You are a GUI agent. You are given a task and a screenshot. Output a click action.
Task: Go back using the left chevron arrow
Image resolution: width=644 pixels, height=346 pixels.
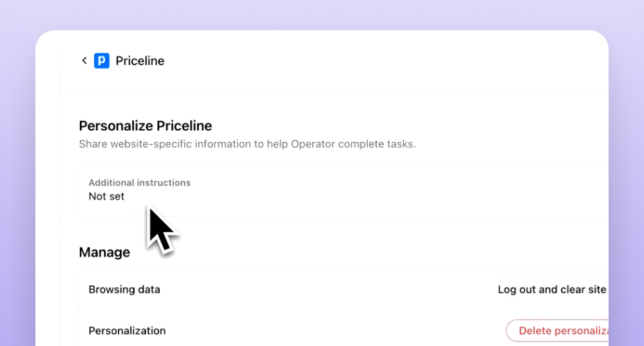pos(84,61)
